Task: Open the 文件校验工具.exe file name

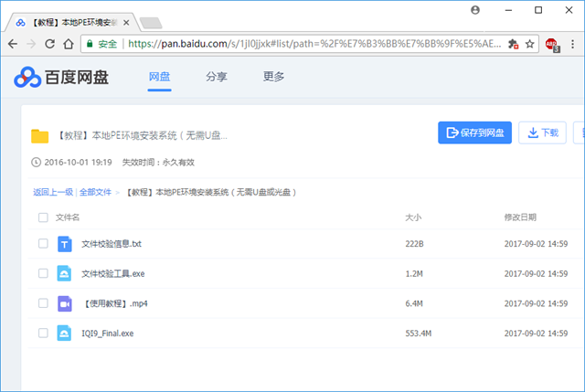Action: (113, 274)
